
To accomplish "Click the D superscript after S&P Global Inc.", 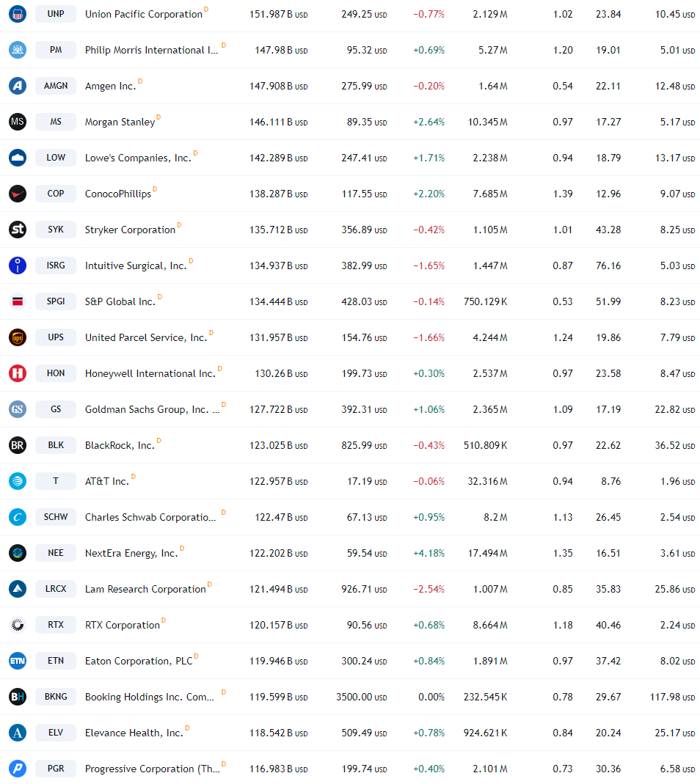I will tap(160, 296).
